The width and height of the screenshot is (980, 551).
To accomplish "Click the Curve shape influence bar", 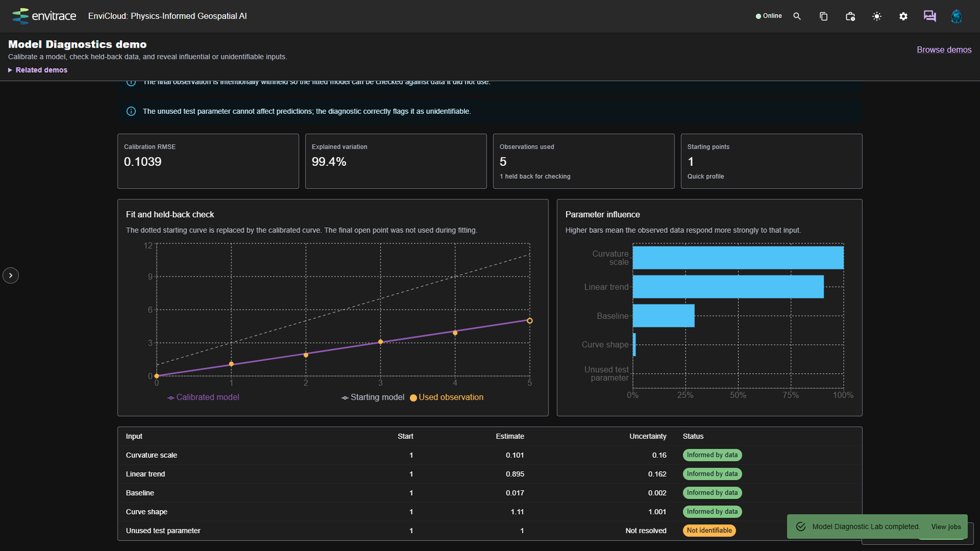I will click(x=634, y=345).
